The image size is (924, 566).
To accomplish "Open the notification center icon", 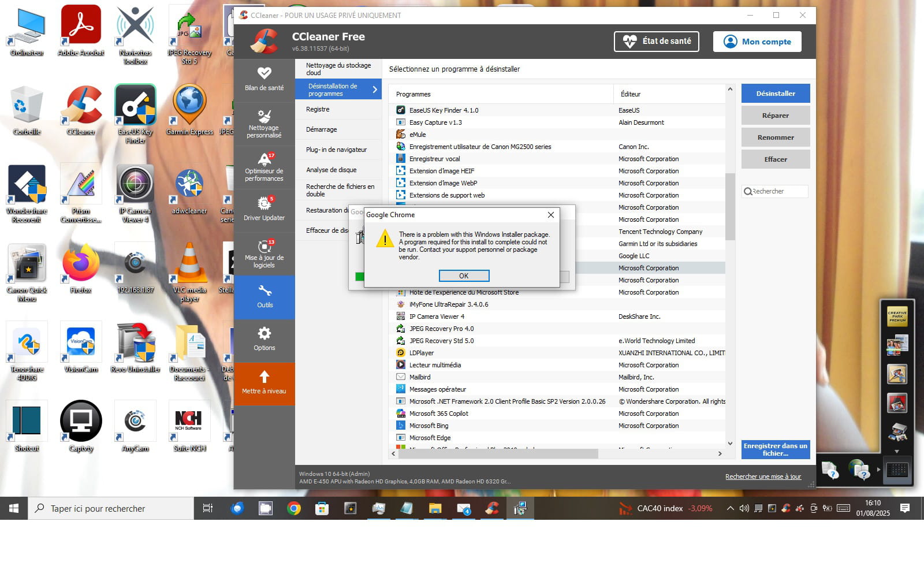I will (x=905, y=508).
